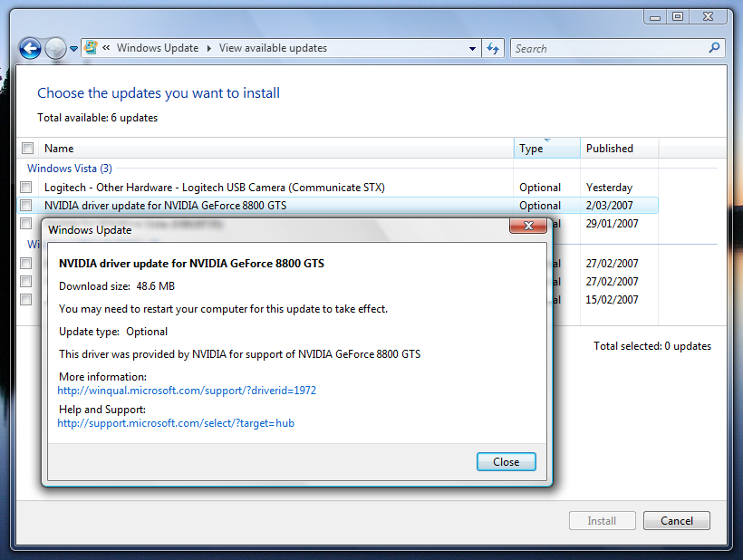Click the greyed Forward arrow button
Image resolution: width=743 pixels, height=560 pixels.
tap(55, 48)
